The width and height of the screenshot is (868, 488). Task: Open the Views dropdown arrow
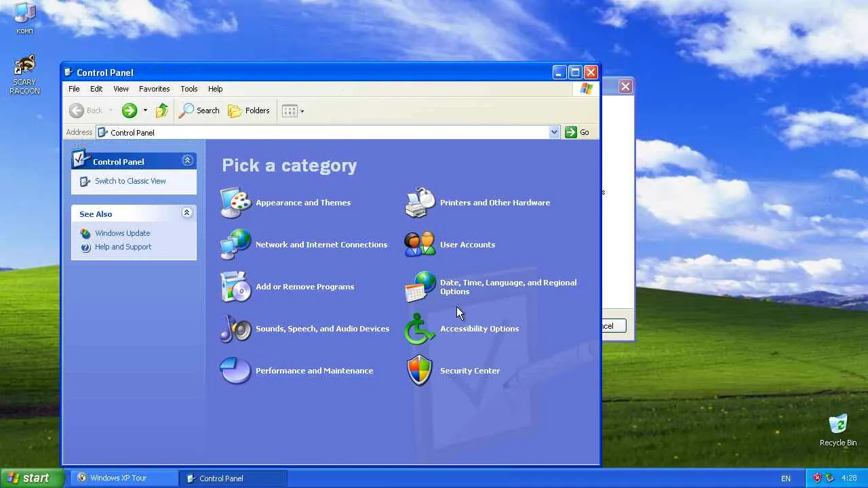point(302,110)
